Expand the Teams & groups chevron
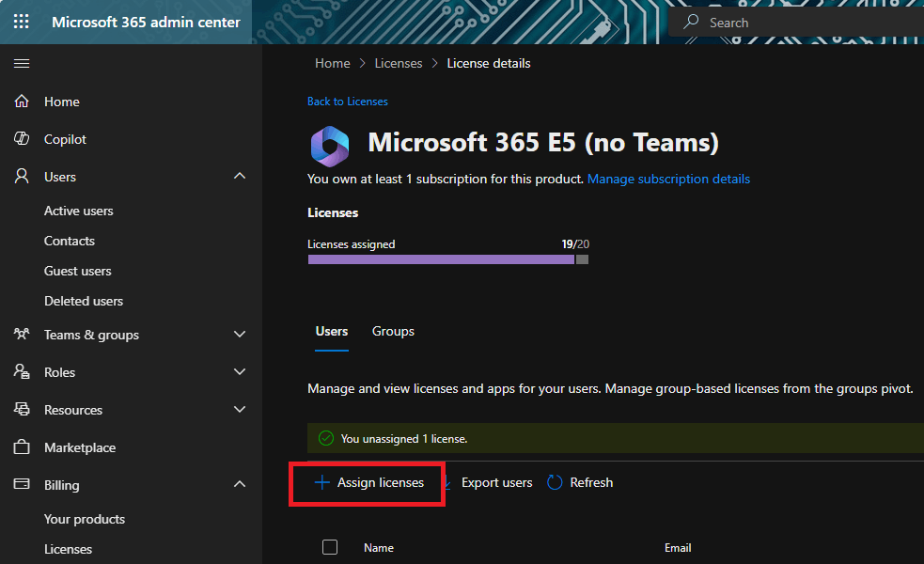Screen dimensions: 924x564 click(x=240, y=334)
